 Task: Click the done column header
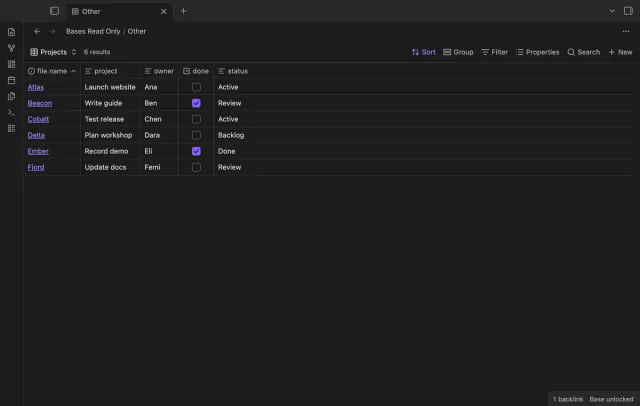[x=196, y=71]
